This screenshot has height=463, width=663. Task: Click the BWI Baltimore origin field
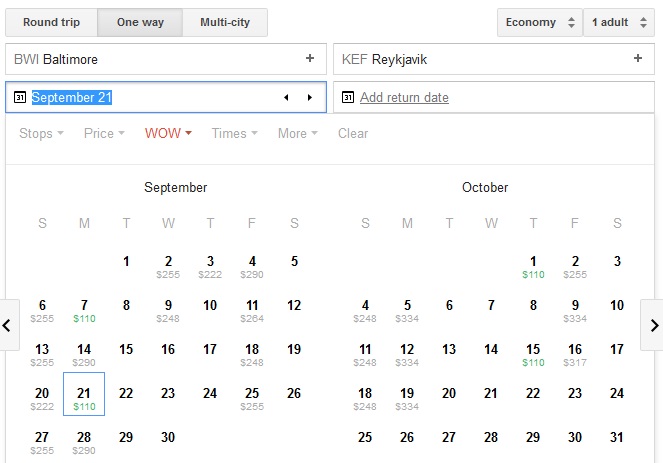pyautogui.click(x=150, y=59)
